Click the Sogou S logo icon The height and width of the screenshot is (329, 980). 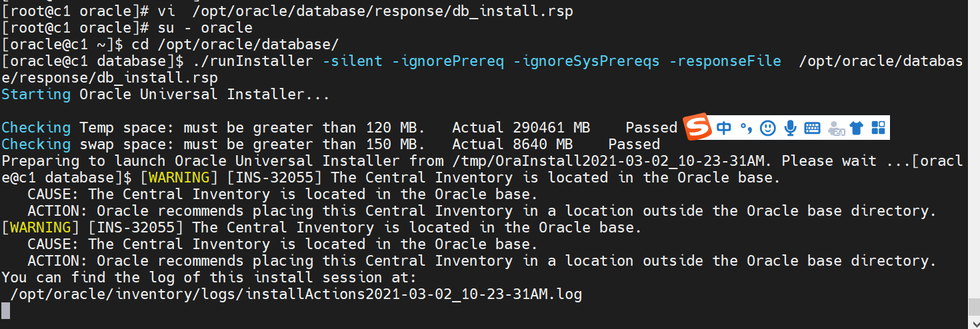click(699, 127)
